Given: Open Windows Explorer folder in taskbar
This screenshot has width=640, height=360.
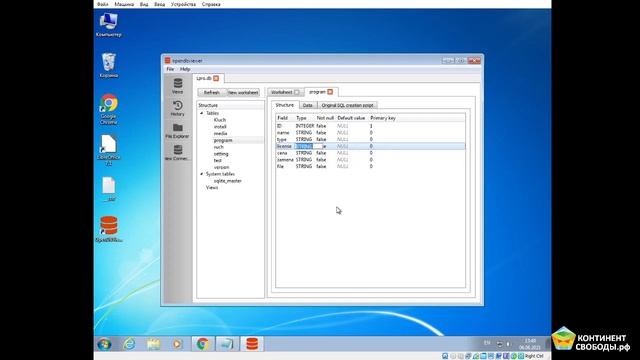Looking at the screenshot, I should [153, 344].
